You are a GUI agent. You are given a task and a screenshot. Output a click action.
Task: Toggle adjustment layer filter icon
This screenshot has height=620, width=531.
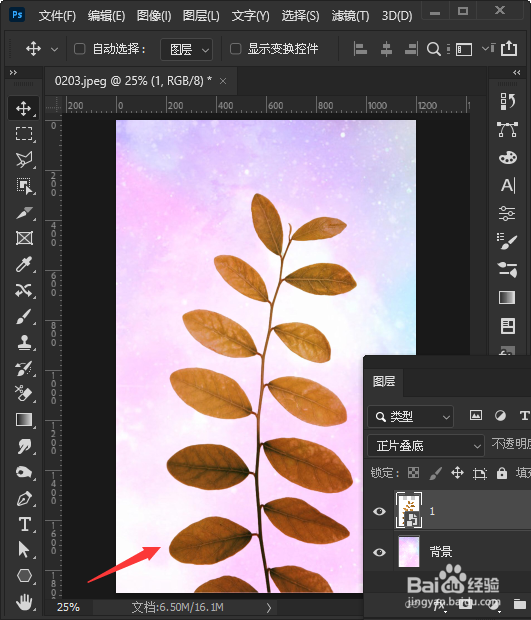(x=500, y=416)
